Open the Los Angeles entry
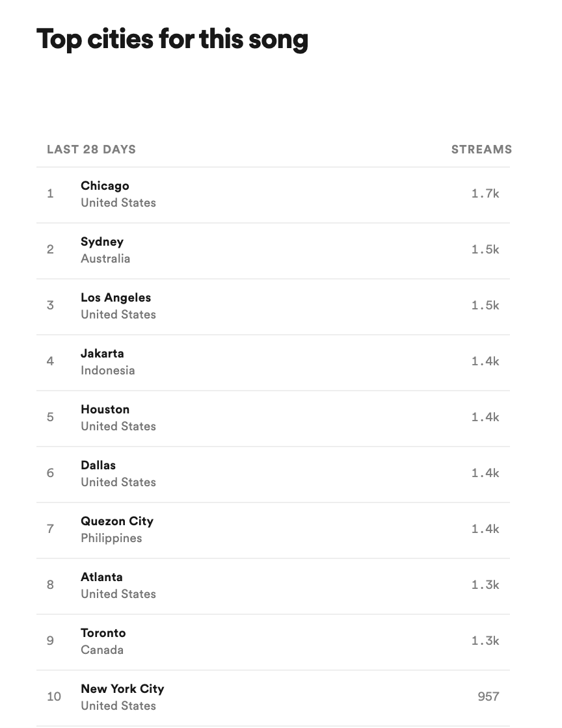 pos(116,298)
